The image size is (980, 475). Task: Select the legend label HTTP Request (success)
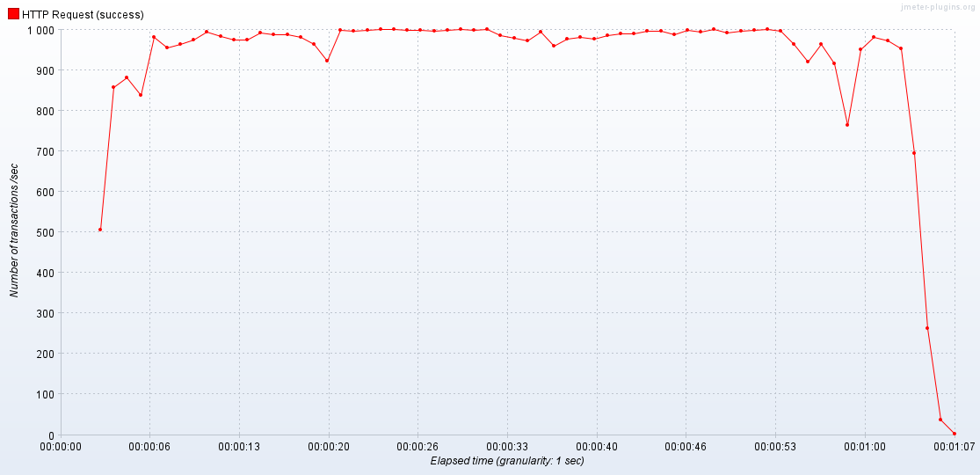coord(83,14)
